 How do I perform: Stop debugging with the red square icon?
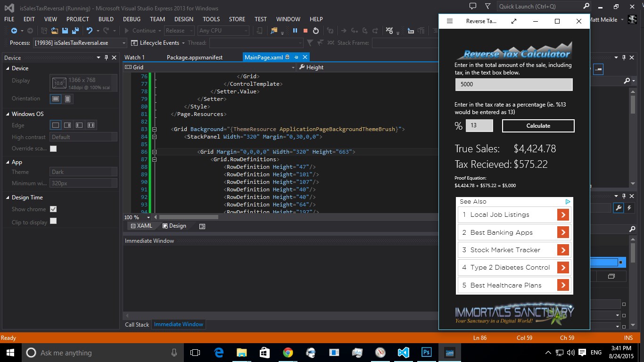[x=305, y=31]
